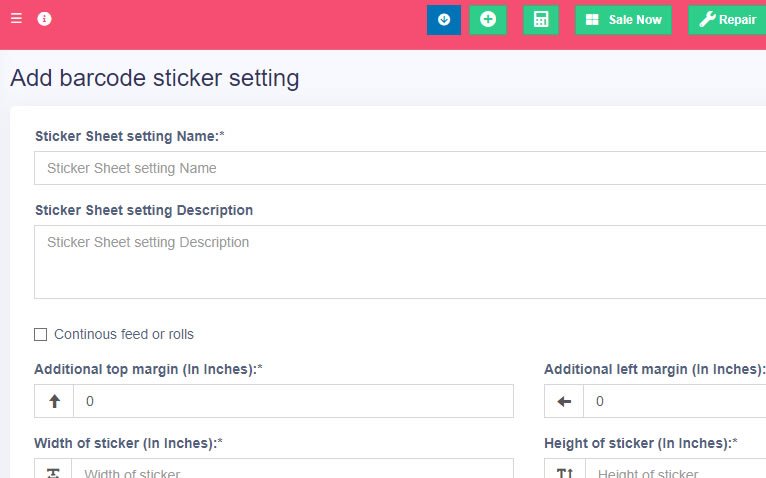Open the Repair button in the header

click(x=727, y=20)
